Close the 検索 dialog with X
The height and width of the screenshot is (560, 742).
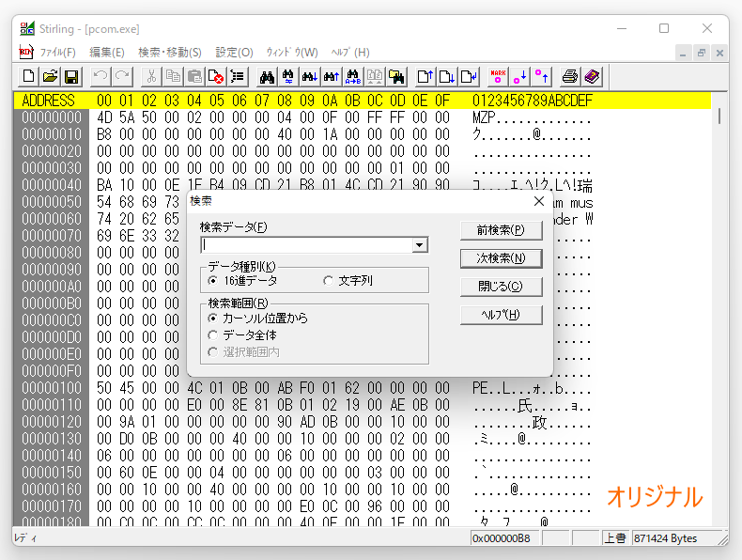pos(538,201)
